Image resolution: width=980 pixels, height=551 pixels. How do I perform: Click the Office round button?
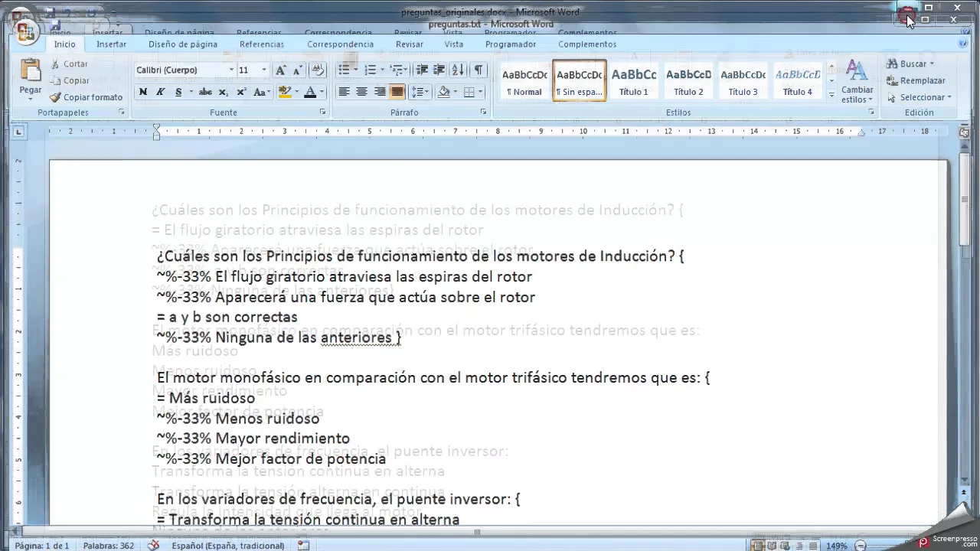(25, 31)
